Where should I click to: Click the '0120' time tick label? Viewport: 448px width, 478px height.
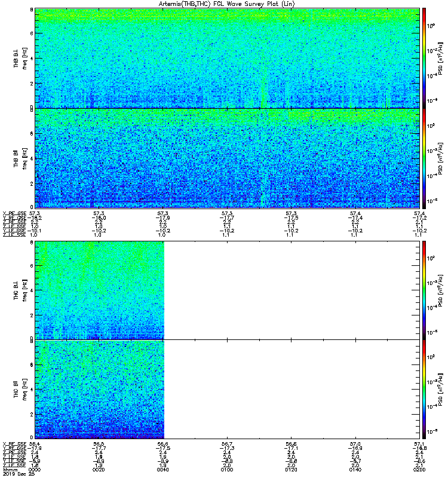pos(291,470)
